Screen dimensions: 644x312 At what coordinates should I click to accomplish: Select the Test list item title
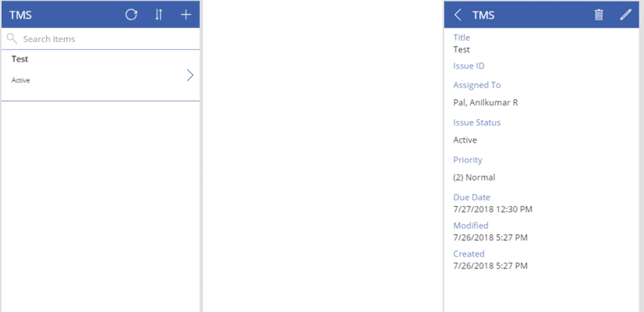pyautogui.click(x=20, y=59)
